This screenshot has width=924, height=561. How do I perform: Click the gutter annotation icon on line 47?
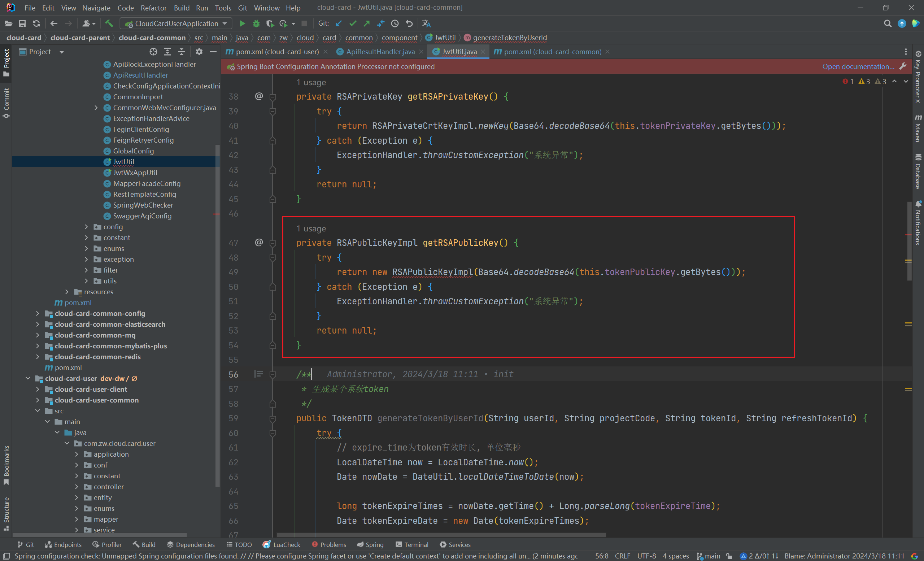coord(259,243)
